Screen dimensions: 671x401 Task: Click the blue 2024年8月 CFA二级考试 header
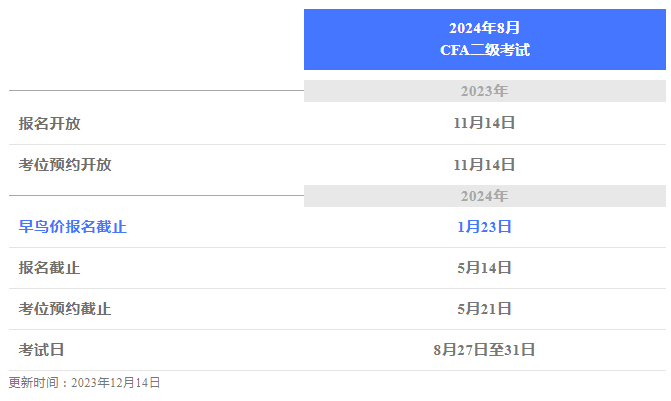(484, 39)
